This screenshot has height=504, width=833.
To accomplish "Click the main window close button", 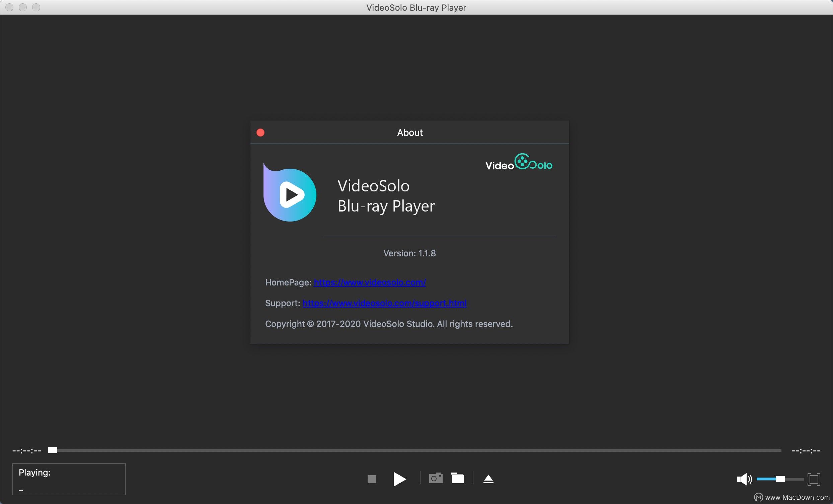I will (9, 7).
